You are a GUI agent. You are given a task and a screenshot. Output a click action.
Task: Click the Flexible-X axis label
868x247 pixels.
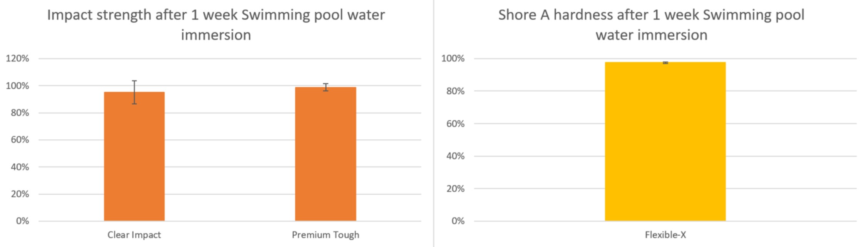pyautogui.click(x=665, y=235)
